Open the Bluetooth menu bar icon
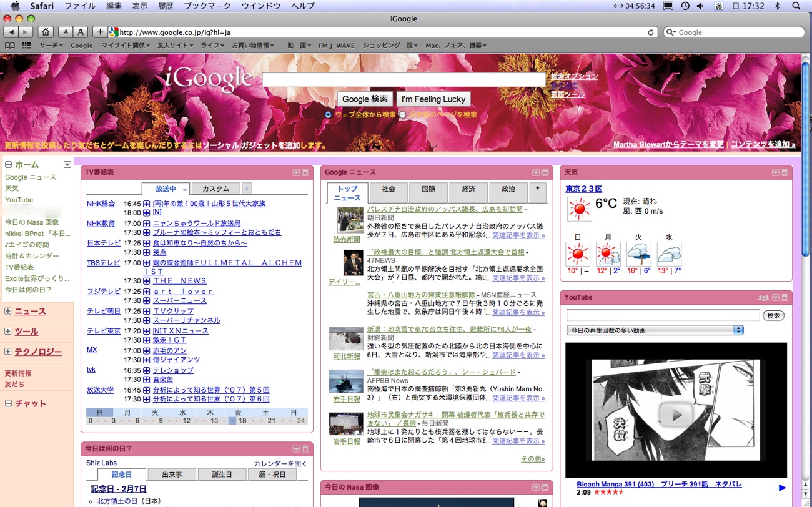The height and width of the screenshot is (507, 812). 778,6
